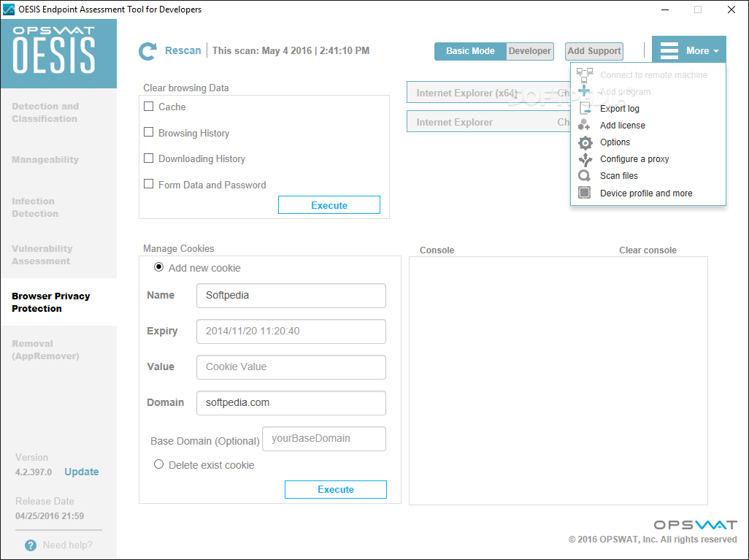Check the Downloading History option
749x560 pixels.
pos(148,158)
